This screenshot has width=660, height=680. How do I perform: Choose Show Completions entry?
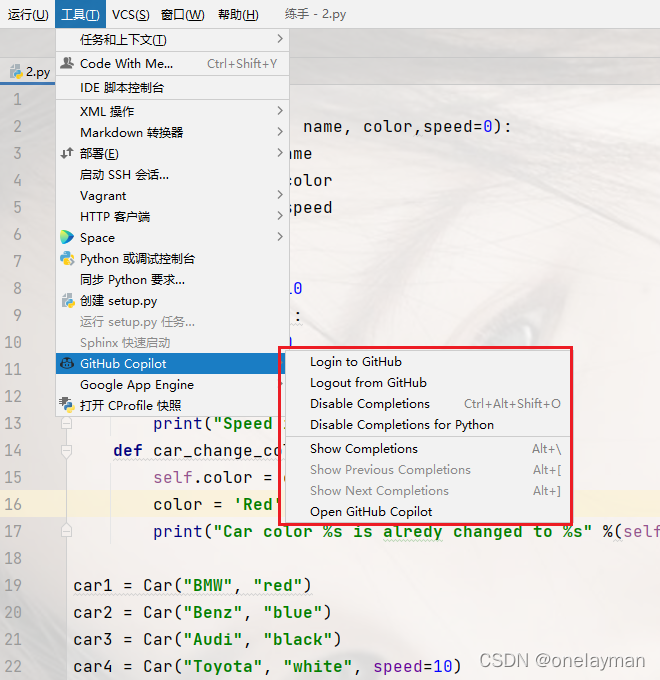pyautogui.click(x=427, y=449)
